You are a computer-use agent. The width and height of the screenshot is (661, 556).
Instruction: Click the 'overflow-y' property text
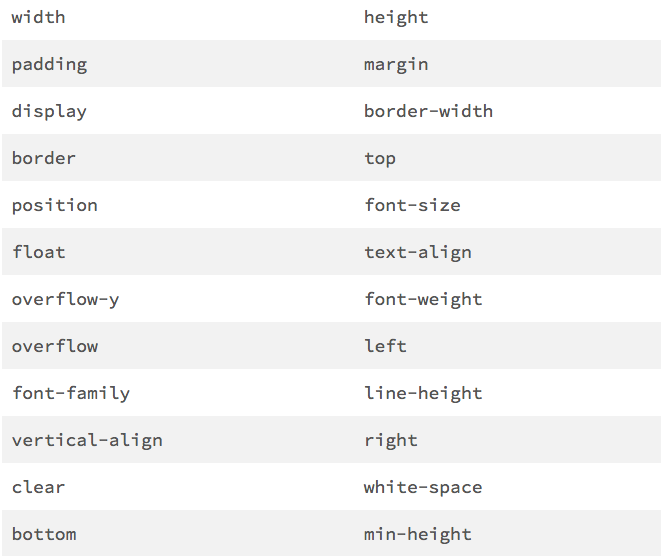65,300
